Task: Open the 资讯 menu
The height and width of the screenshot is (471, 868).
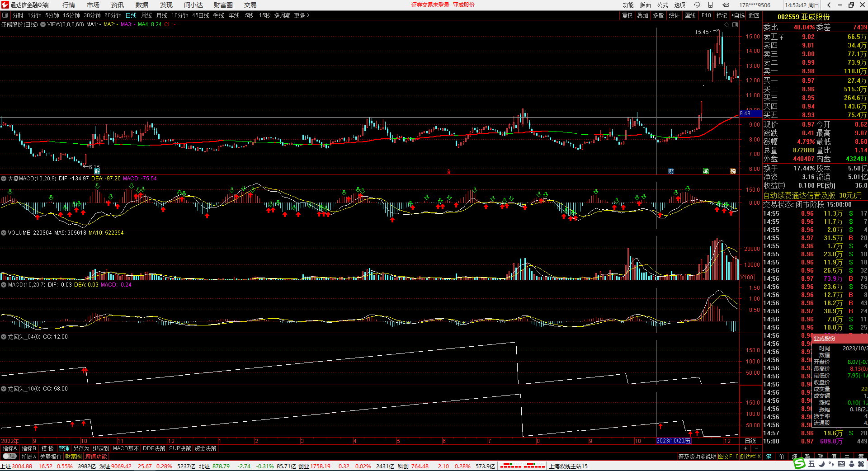Action: 118,5
